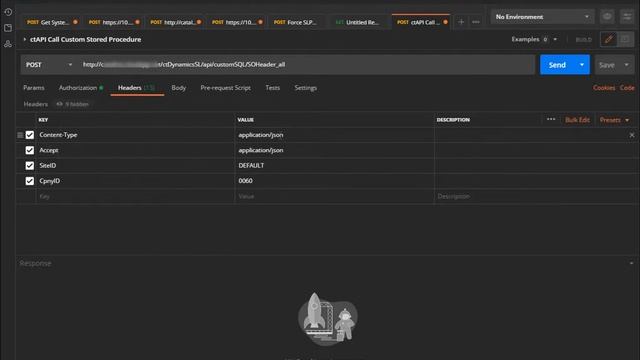The height and width of the screenshot is (360, 640).
Task: Click Bulk Edit for headers
Action: pyautogui.click(x=577, y=120)
